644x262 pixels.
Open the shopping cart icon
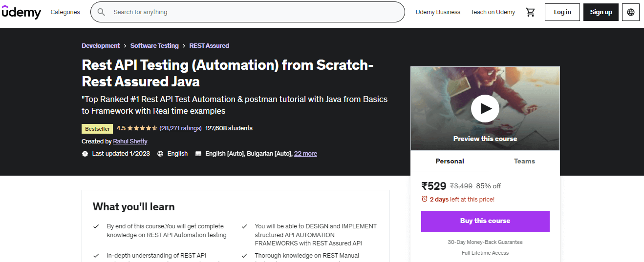pos(530,12)
